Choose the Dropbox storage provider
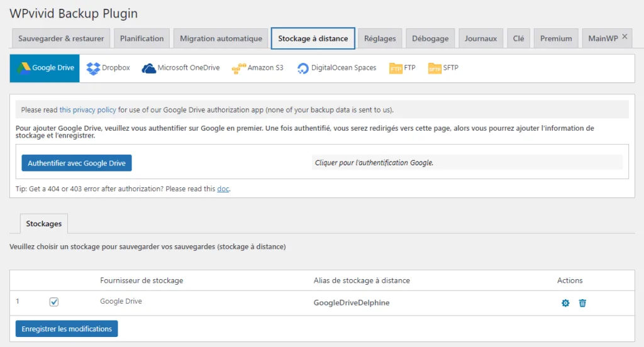The height and width of the screenshot is (347, 644). [108, 68]
